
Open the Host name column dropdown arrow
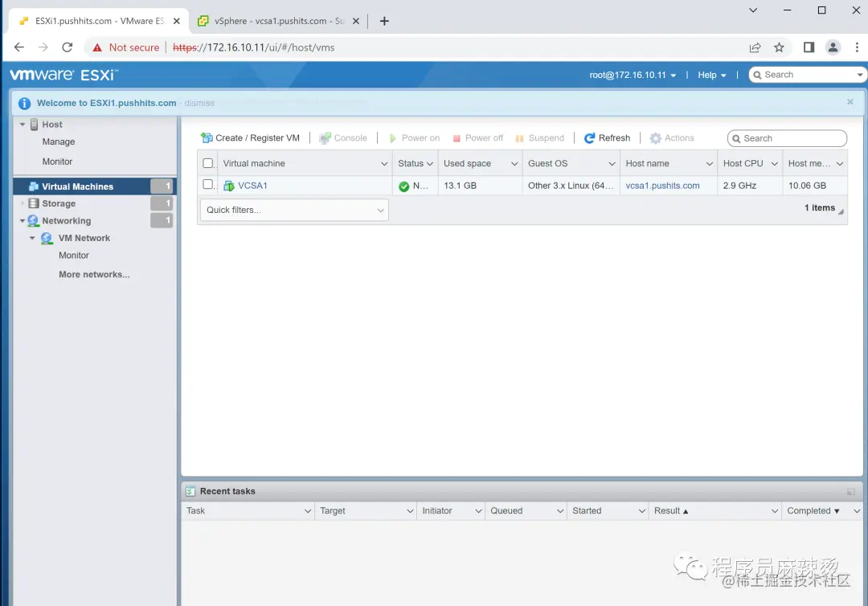(x=709, y=164)
